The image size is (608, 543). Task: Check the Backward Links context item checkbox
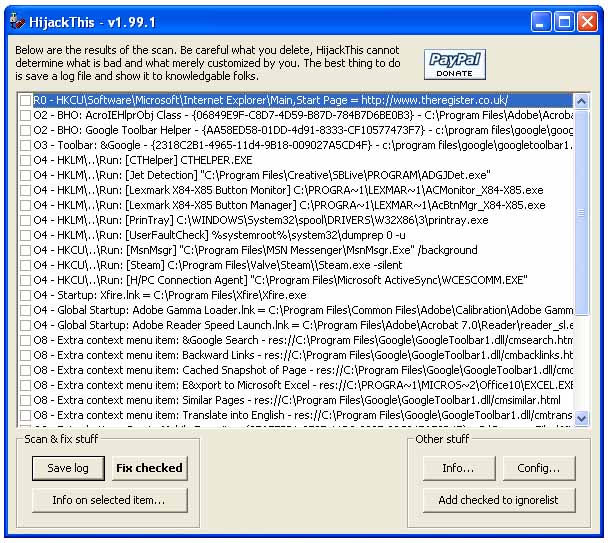(x=26, y=355)
